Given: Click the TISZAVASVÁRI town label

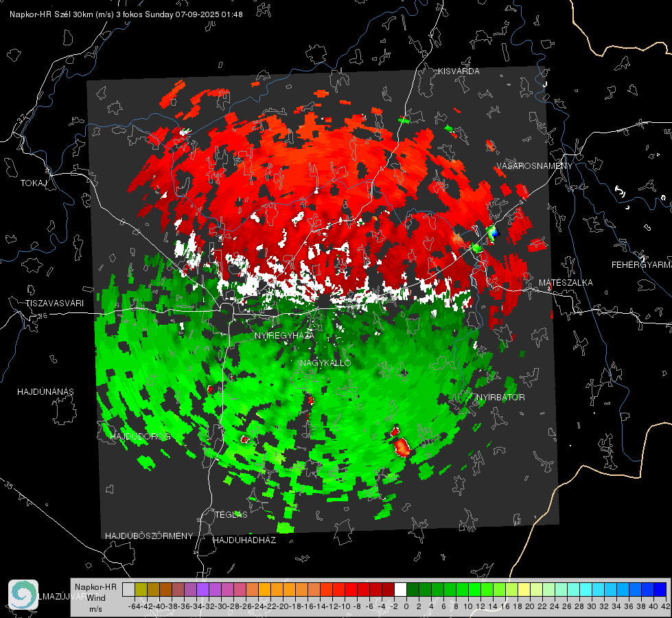Looking at the screenshot, I should (54, 304).
